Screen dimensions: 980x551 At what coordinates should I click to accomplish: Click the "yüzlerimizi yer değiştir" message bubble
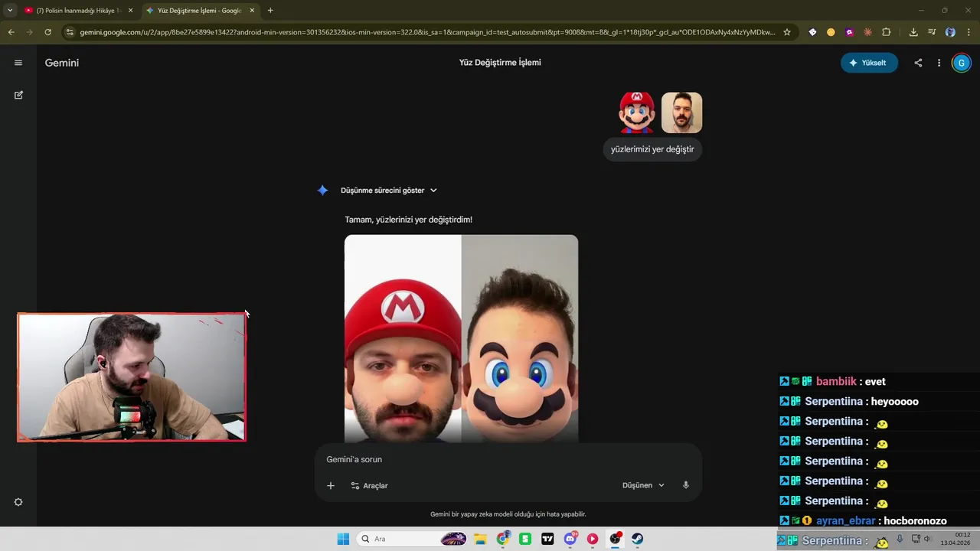coord(652,149)
